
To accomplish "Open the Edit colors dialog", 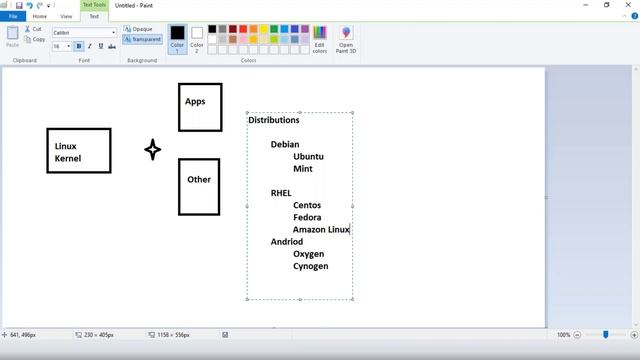I will (320, 39).
